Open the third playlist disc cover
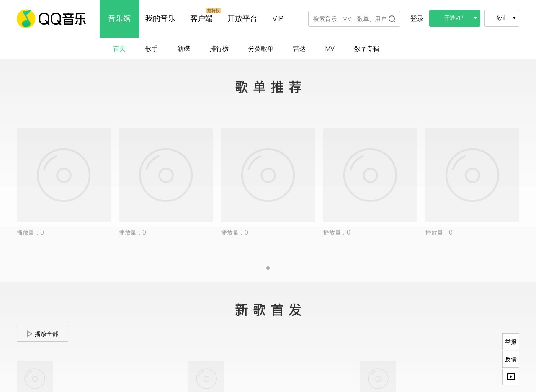536x392 pixels. [x=268, y=175]
